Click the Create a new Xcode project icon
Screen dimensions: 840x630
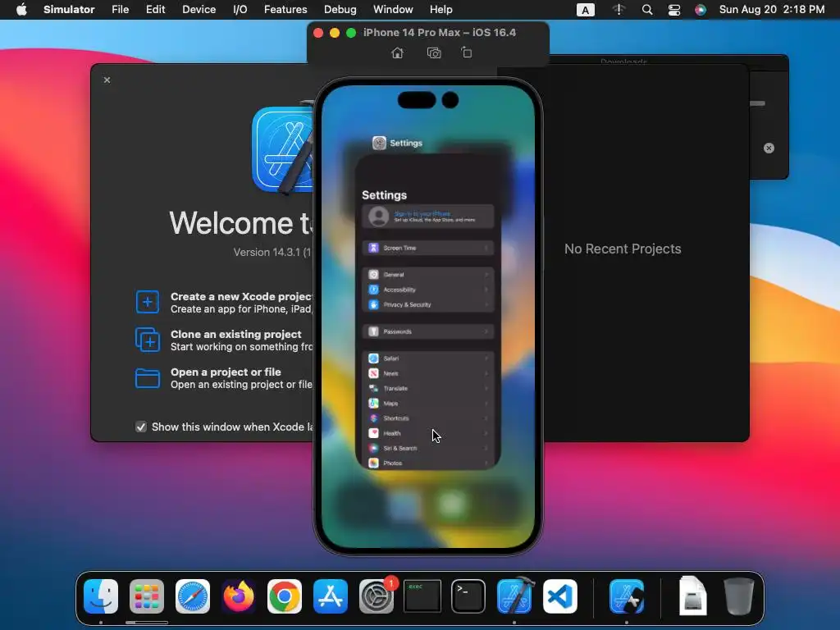148,302
